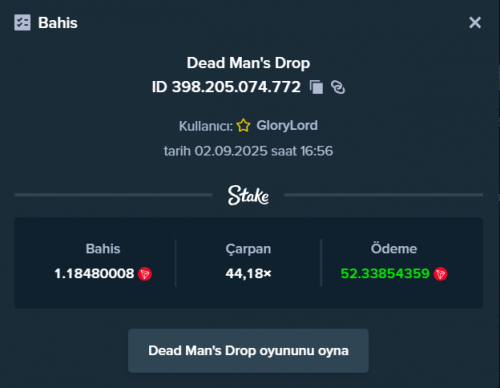Copy the bet ID to clipboard

click(x=316, y=87)
